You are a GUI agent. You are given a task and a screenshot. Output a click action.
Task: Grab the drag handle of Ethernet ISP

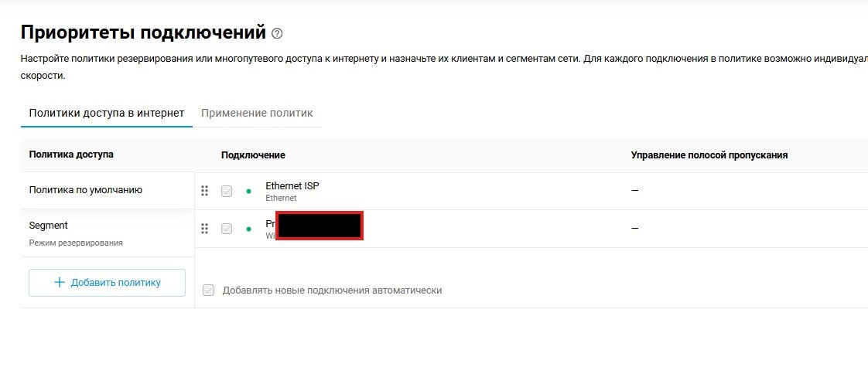click(204, 191)
